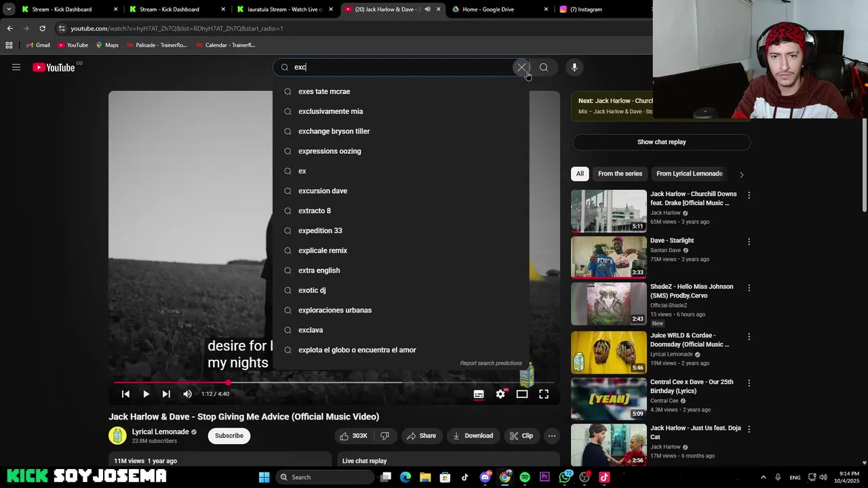Click 'Show chat replay' button

click(662, 142)
